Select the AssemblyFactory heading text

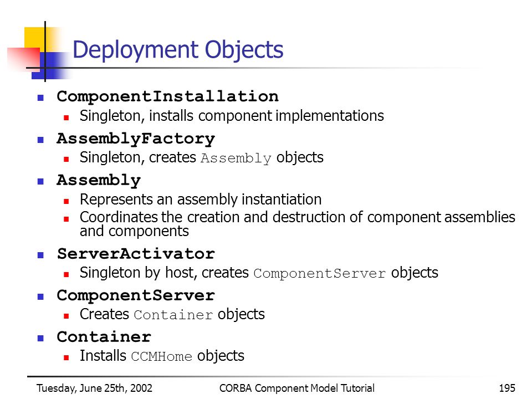pos(136,139)
